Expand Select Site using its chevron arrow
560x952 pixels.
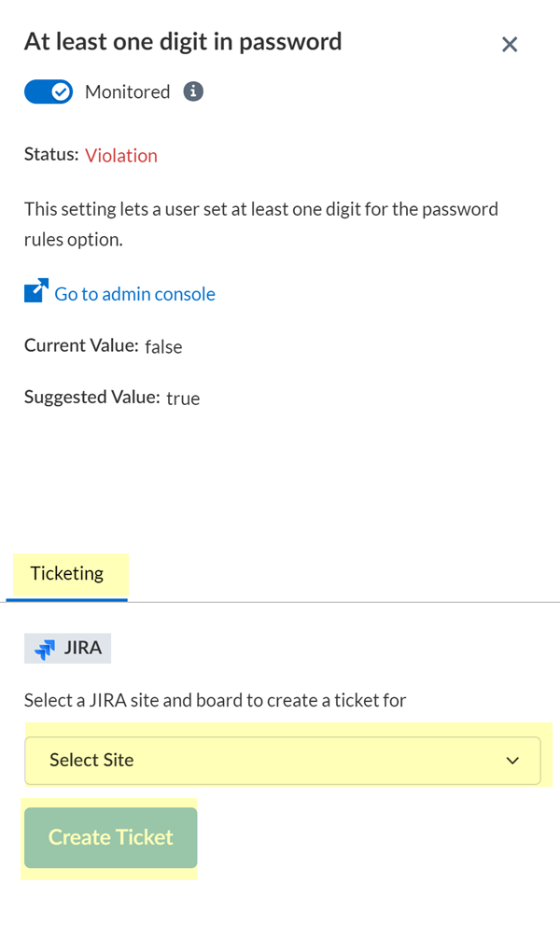coord(512,761)
